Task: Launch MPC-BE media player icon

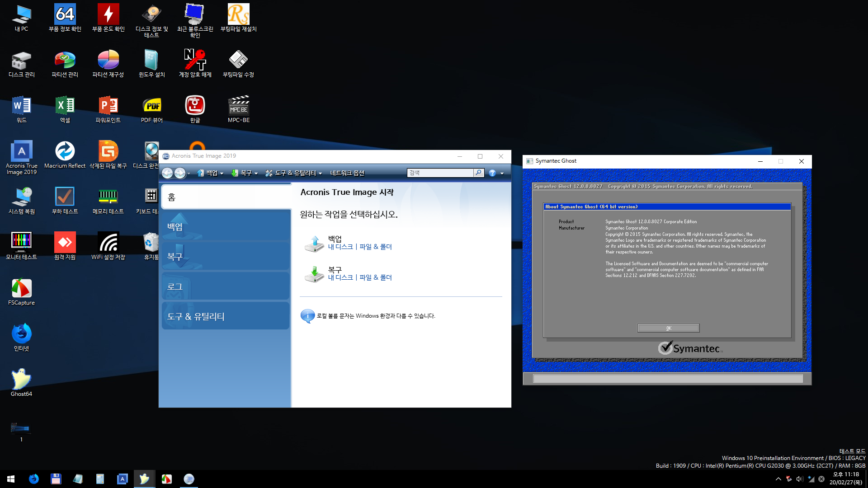Action: pos(239,109)
